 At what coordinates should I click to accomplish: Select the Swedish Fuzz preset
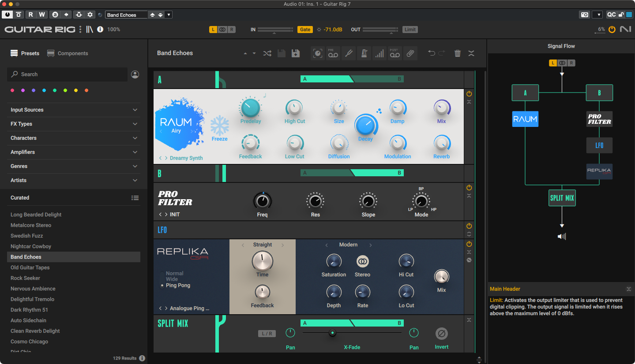pyautogui.click(x=27, y=236)
